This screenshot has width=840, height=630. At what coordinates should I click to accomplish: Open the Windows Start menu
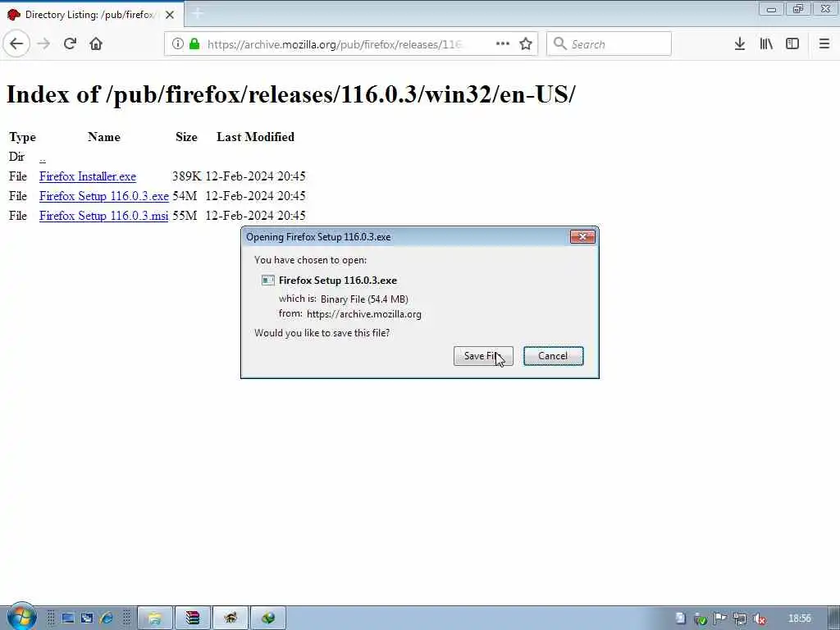[21, 617]
